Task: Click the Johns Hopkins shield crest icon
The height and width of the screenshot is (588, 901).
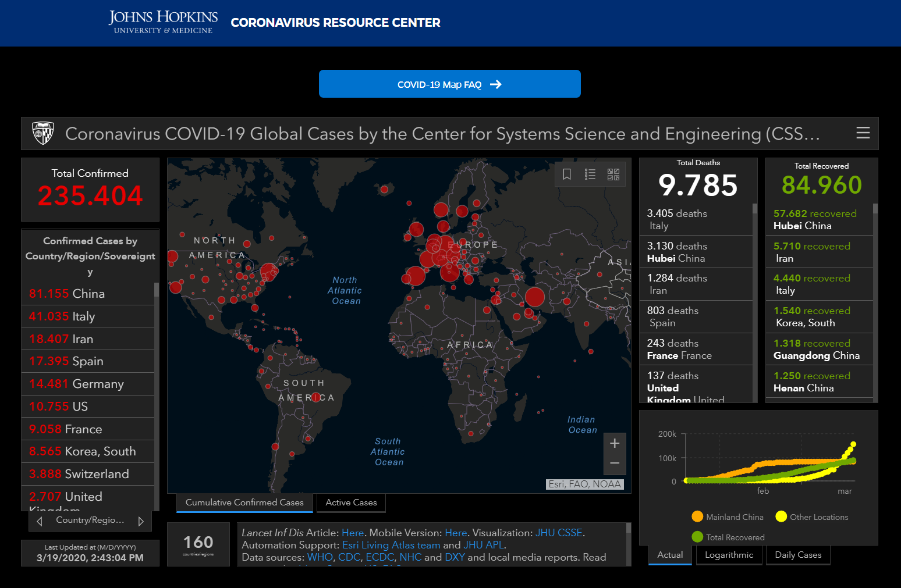Action: coord(43,133)
